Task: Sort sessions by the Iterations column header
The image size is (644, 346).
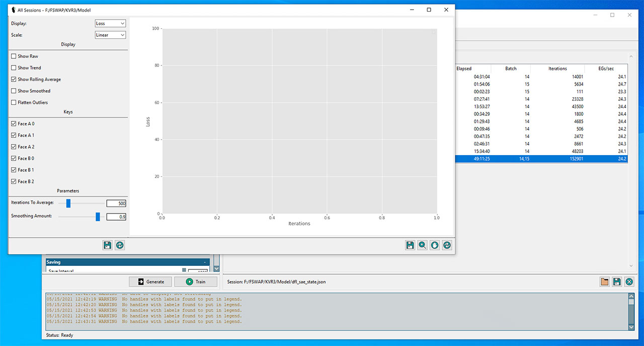Action: 557,68
